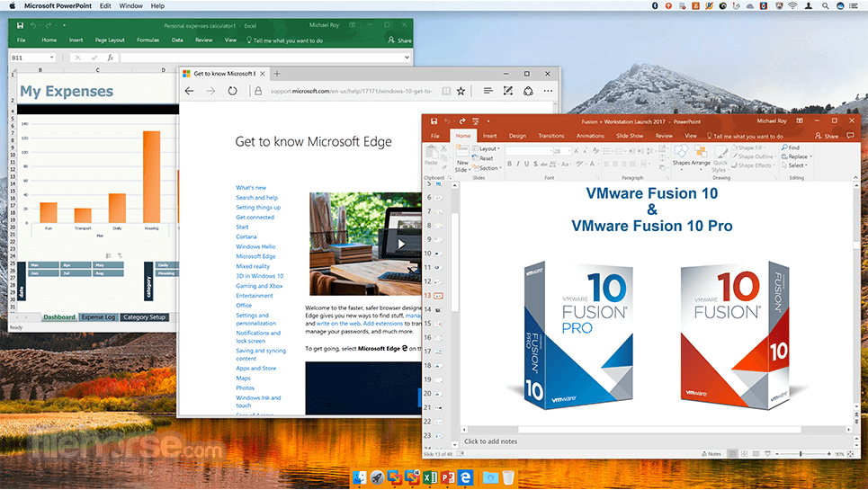This screenshot has height=490, width=868.
Task: Toggle Notes pane in PowerPoint status bar
Action: 711,453
